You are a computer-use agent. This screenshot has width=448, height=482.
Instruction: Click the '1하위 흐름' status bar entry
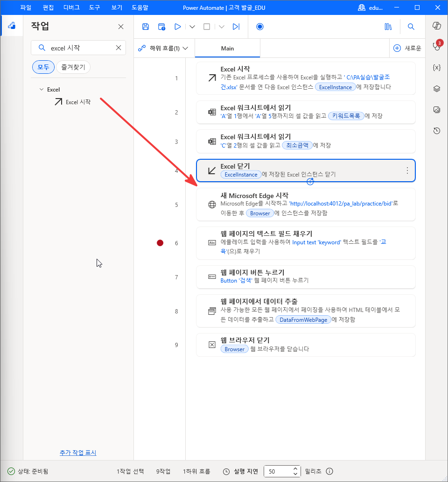196,471
